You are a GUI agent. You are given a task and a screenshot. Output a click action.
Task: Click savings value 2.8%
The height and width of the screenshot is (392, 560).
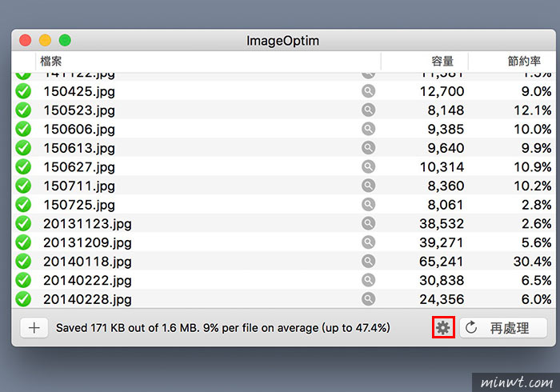(x=537, y=206)
